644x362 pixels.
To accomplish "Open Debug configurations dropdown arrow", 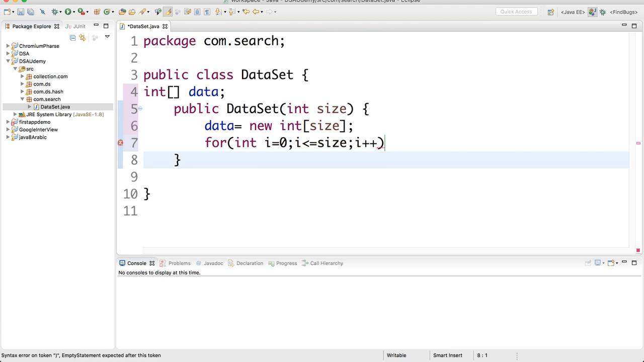I will pyautogui.click(x=60, y=12).
